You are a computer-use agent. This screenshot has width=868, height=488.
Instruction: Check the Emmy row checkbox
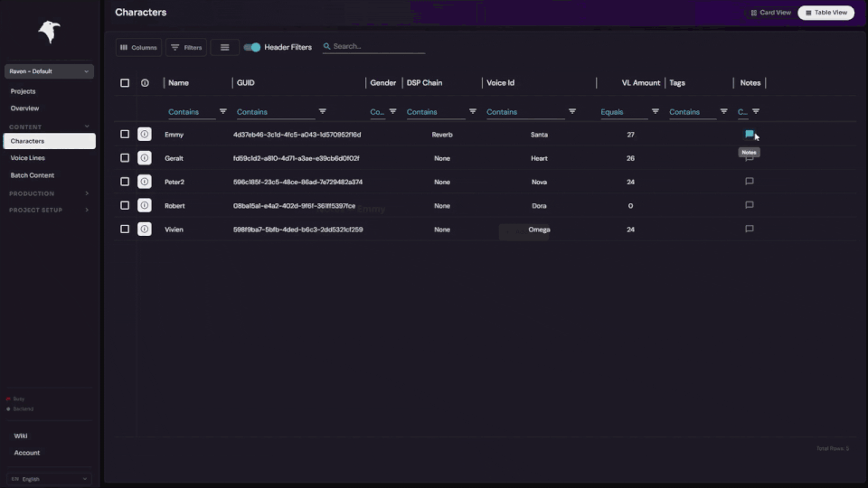(125, 134)
